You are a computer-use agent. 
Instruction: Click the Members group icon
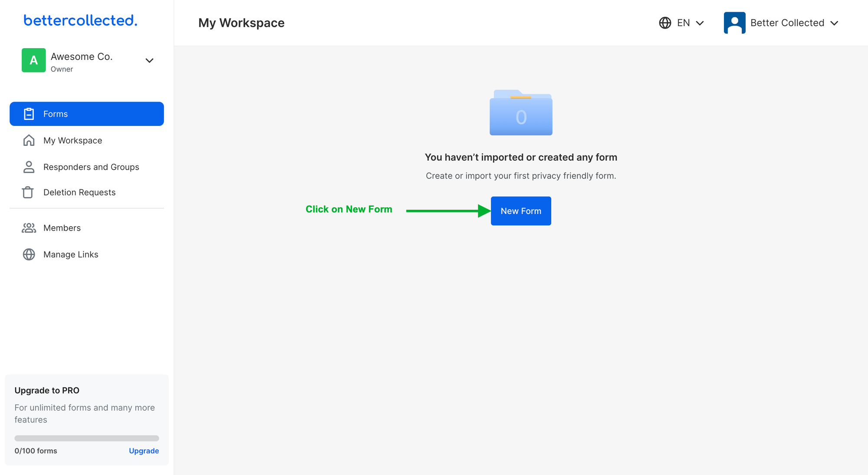pos(28,228)
